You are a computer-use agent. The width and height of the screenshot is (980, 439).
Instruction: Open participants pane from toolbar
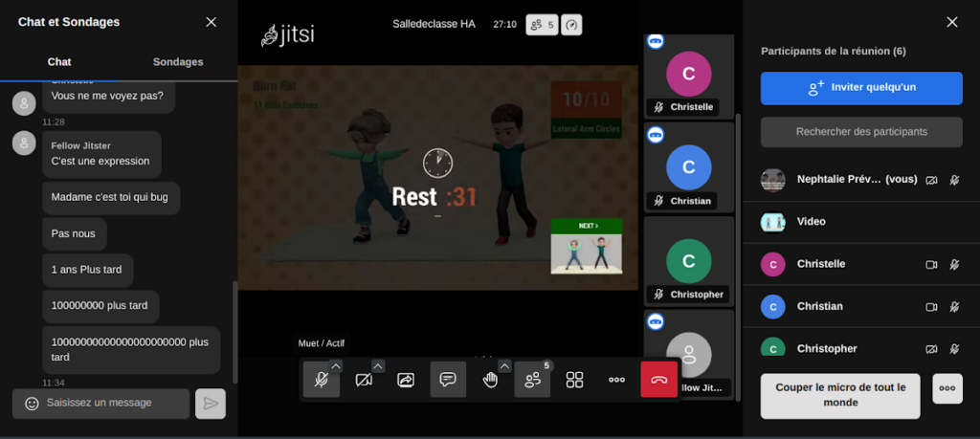coord(532,379)
